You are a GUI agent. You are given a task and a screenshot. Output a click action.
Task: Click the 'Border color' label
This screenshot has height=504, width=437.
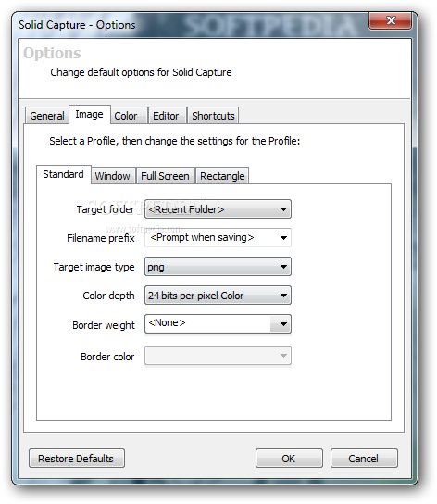107,357
